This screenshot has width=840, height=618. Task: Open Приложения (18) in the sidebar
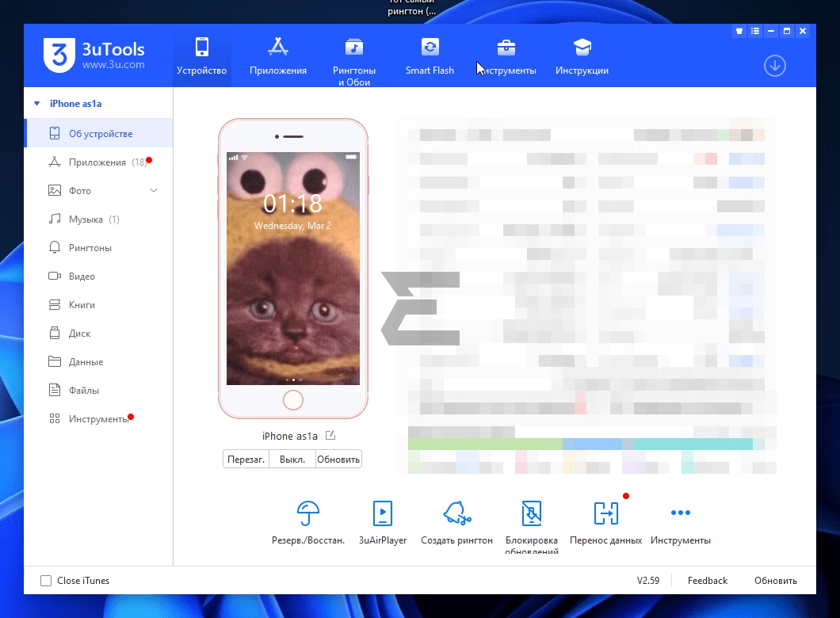[98, 162]
